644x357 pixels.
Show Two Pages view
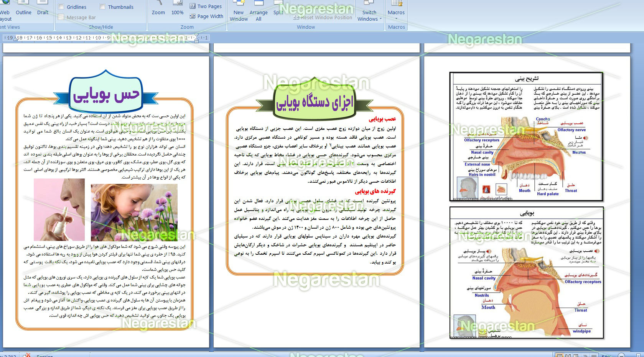point(206,6)
